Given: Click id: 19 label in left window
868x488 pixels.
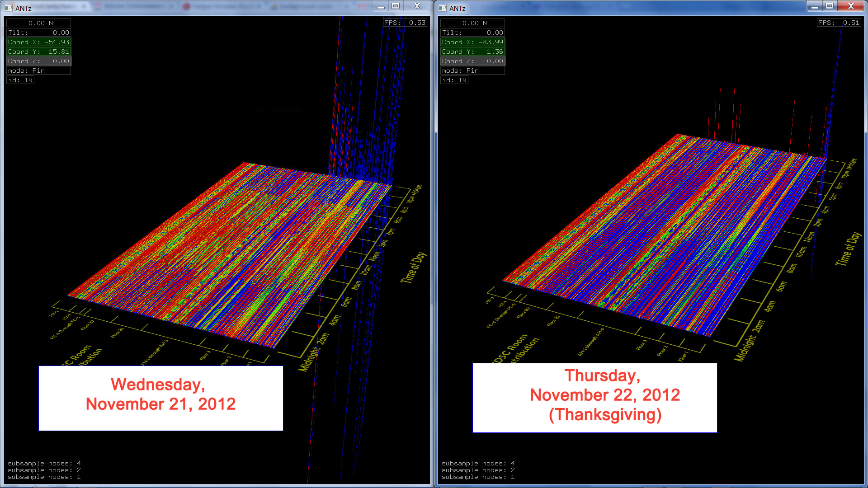Looking at the screenshot, I should click(20, 80).
